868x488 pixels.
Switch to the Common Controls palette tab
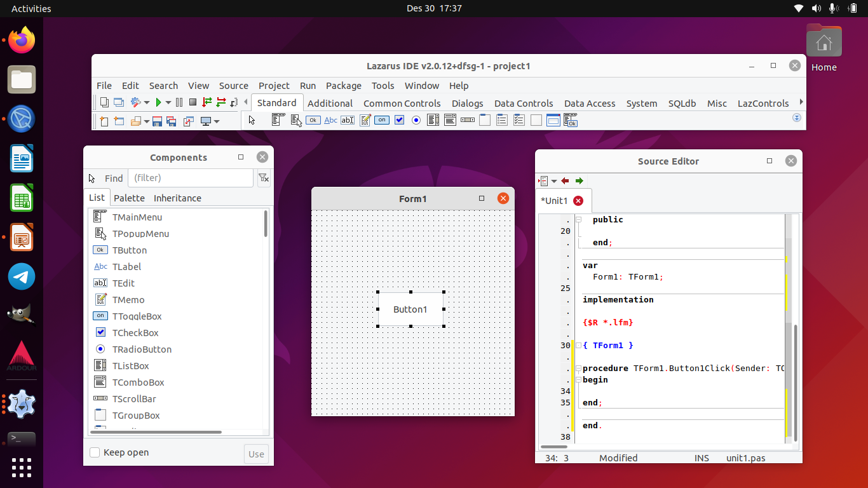click(402, 103)
